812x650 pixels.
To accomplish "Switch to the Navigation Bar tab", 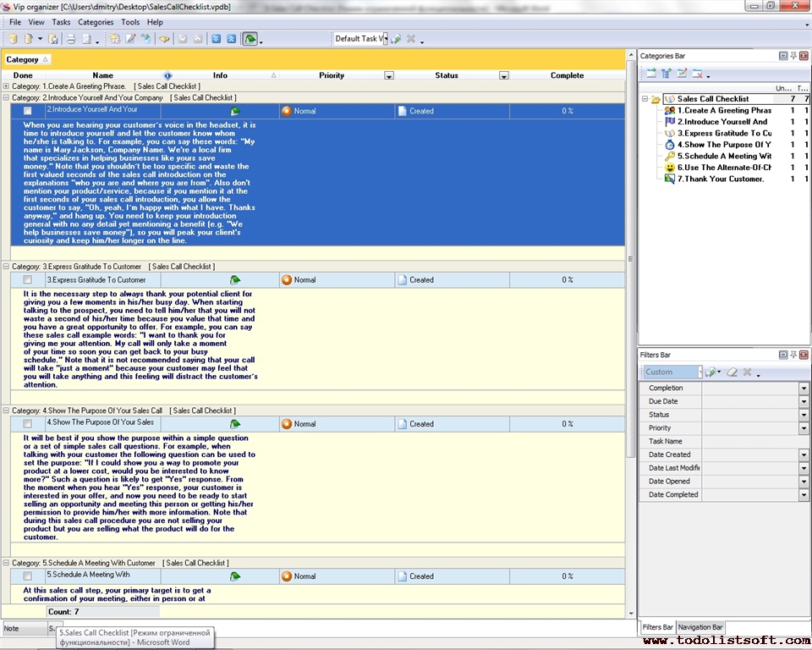I will point(700,627).
